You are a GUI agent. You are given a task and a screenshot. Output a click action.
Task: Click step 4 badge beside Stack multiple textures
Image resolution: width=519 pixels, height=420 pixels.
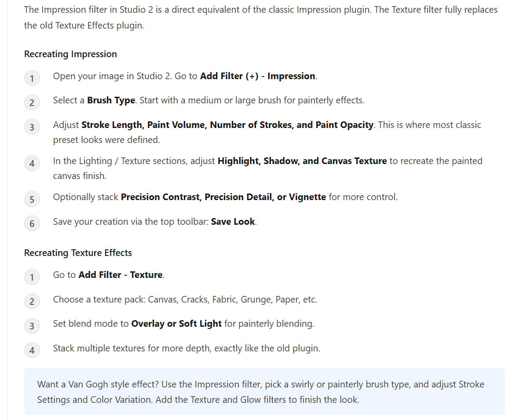(x=32, y=350)
